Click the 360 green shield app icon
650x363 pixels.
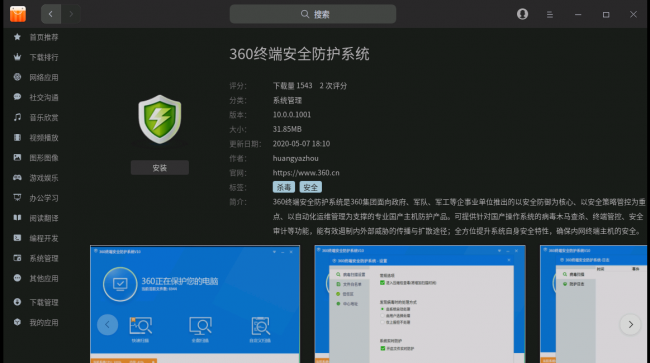click(160, 119)
